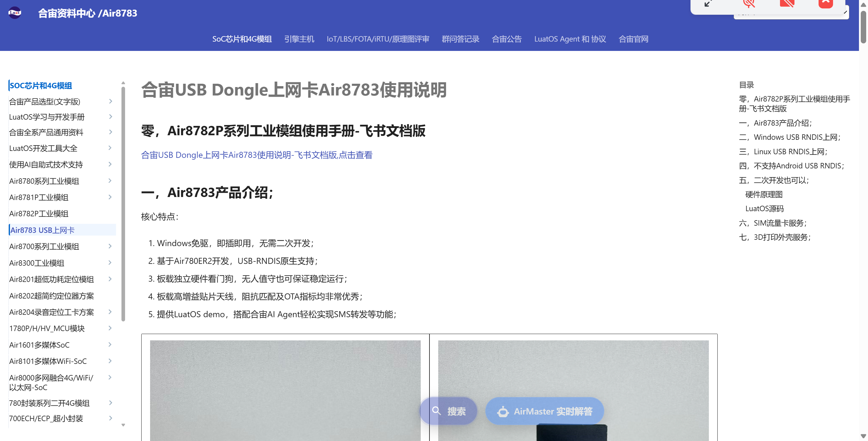Click the page's vertical scrollbar thumb
Screen dimensions: 868x441
click(863, 27)
